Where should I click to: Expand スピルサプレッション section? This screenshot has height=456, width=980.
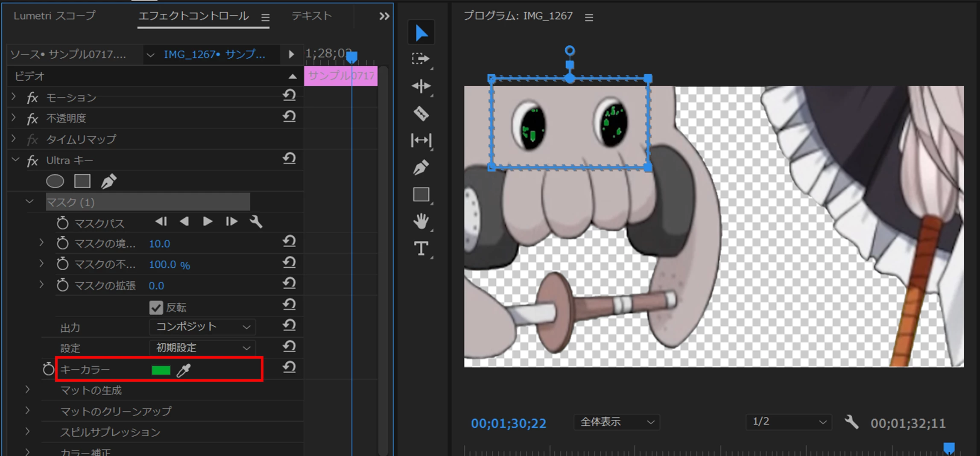coord(28,432)
